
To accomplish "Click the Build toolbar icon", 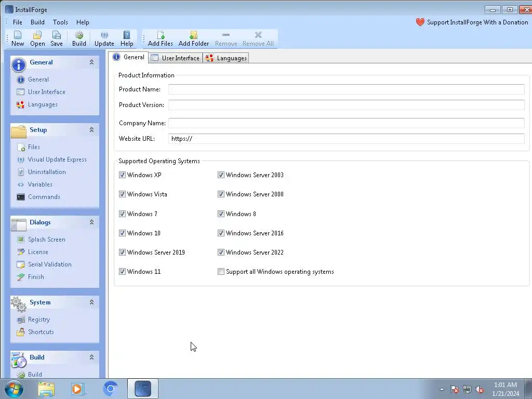I will [79, 38].
